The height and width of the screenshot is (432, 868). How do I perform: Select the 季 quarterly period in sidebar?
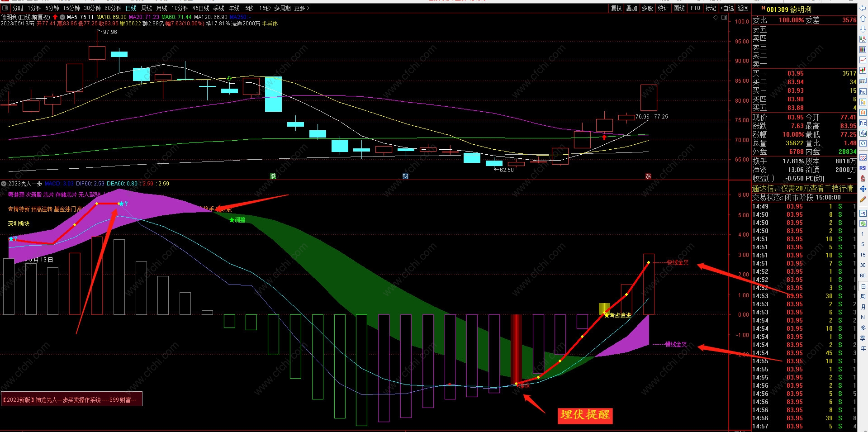point(863,338)
